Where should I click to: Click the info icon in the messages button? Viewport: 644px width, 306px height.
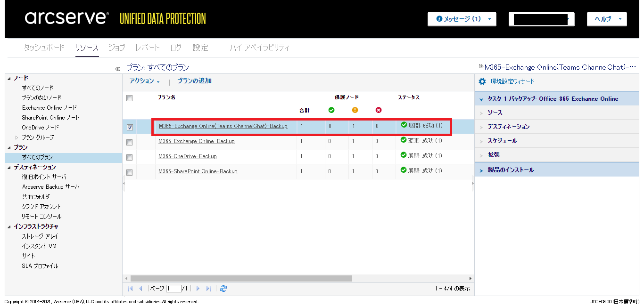pyautogui.click(x=439, y=19)
